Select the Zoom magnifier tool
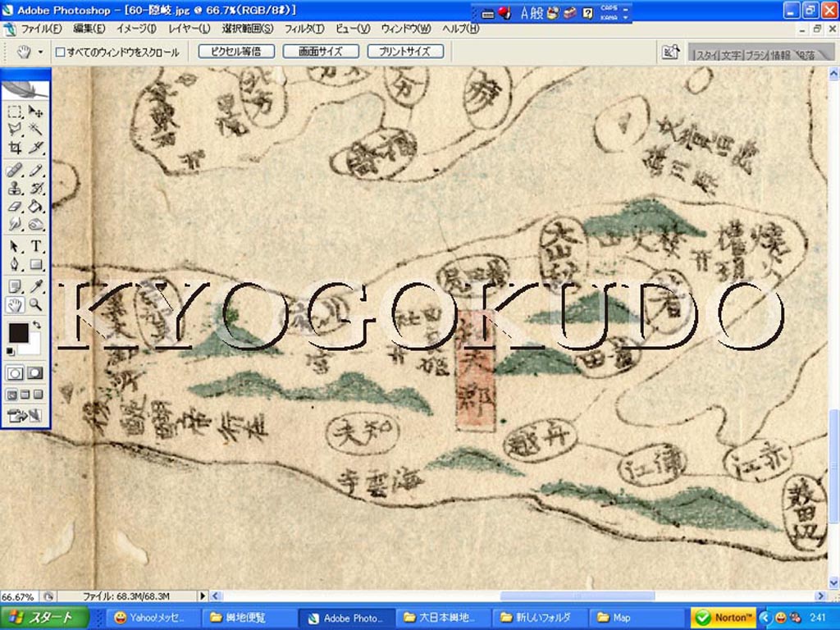 [x=35, y=305]
